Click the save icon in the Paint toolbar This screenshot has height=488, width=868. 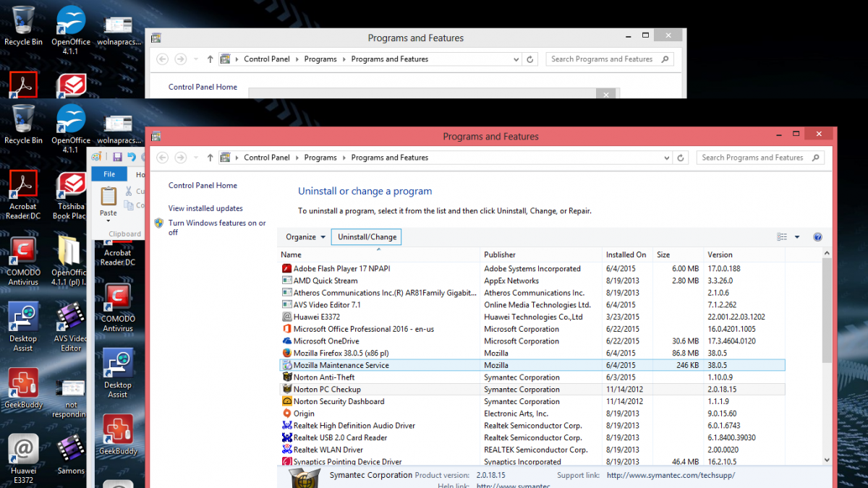[117, 157]
